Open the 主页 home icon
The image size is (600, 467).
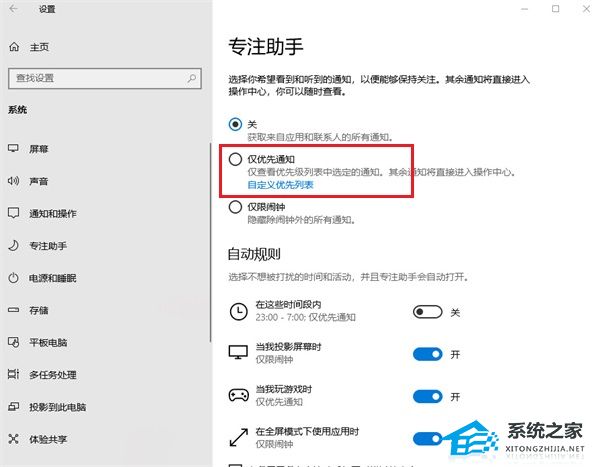(14, 47)
